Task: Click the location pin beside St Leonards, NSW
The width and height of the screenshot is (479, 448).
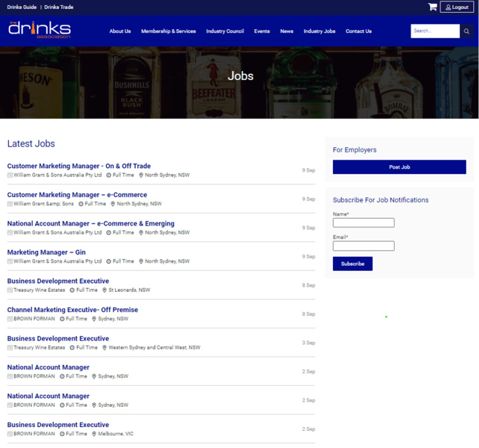Action: pos(104,290)
